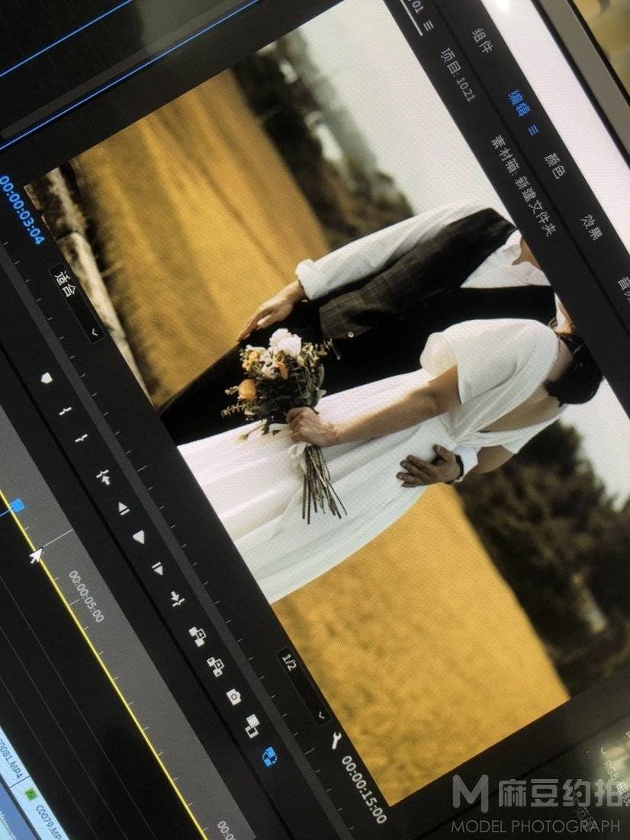Click the 00:00:03:04 current timecode

point(22,209)
